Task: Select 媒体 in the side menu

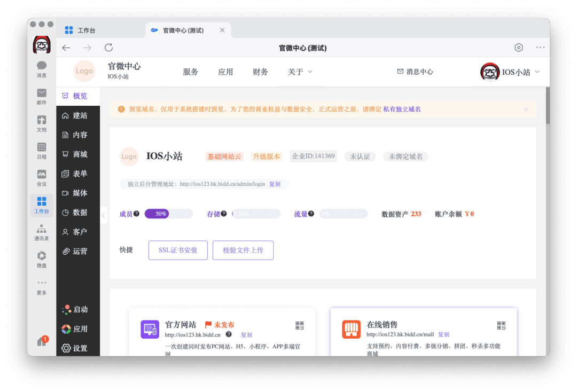Action: pyautogui.click(x=78, y=193)
